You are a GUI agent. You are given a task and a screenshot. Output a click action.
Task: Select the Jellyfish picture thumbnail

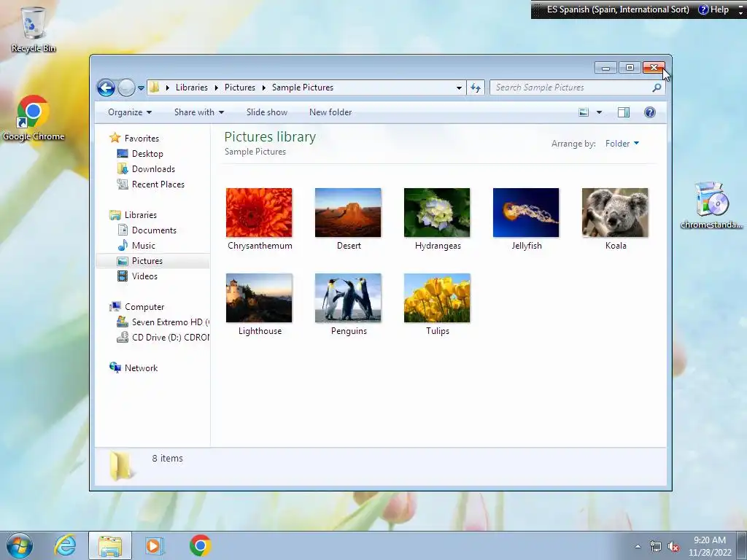526,212
